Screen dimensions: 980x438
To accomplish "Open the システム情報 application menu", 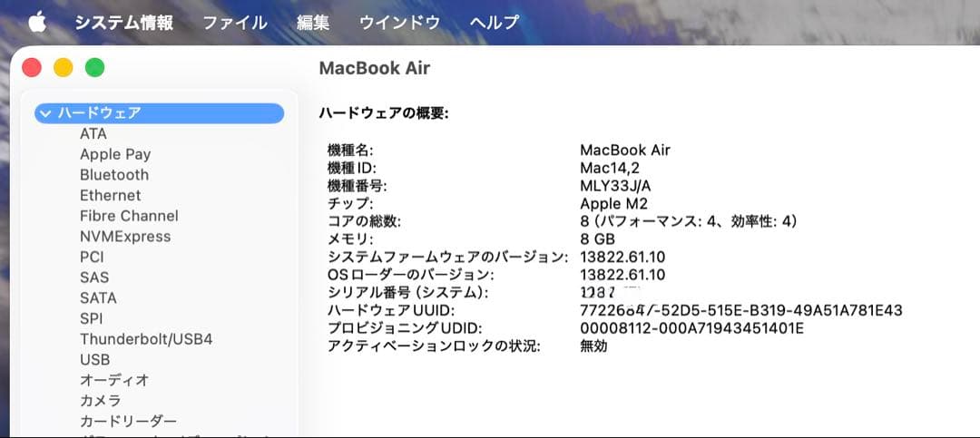I will tap(123, 23).
